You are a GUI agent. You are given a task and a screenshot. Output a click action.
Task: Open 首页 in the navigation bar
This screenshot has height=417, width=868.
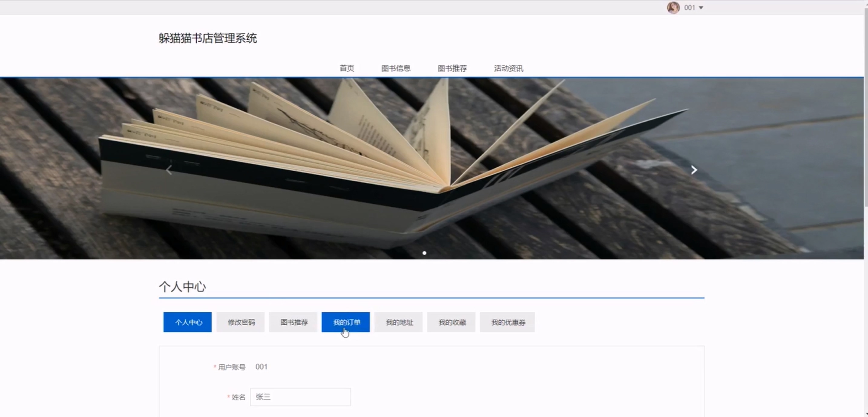pyautogui.click(x=347, y=68)
